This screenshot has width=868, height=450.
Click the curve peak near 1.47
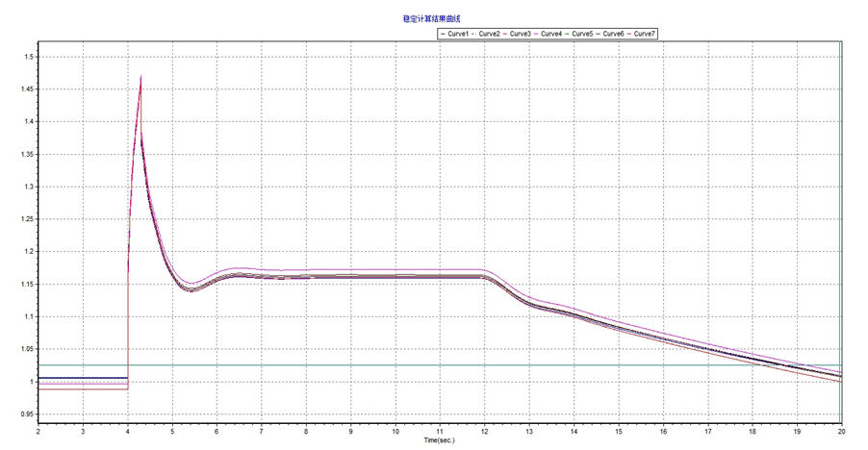141,77
